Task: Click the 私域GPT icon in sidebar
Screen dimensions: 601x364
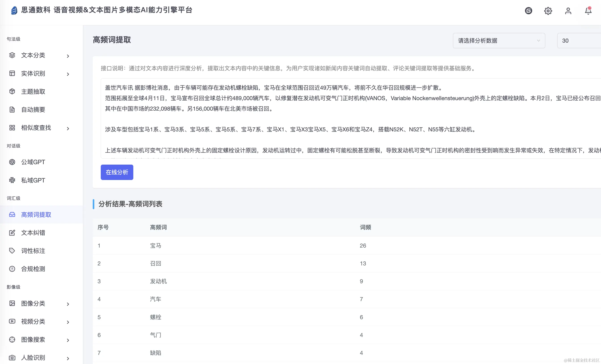Action: pyautogui.click(x=12, y=180)
